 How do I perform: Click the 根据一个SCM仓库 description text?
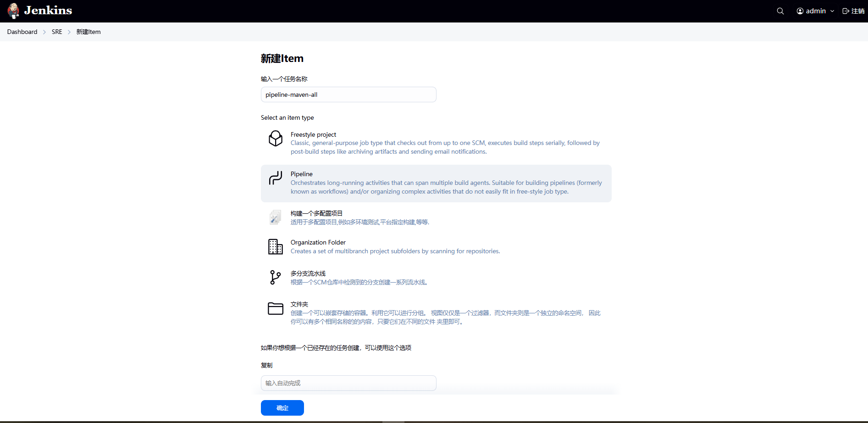pyautogui.click(x=359, y=282)
